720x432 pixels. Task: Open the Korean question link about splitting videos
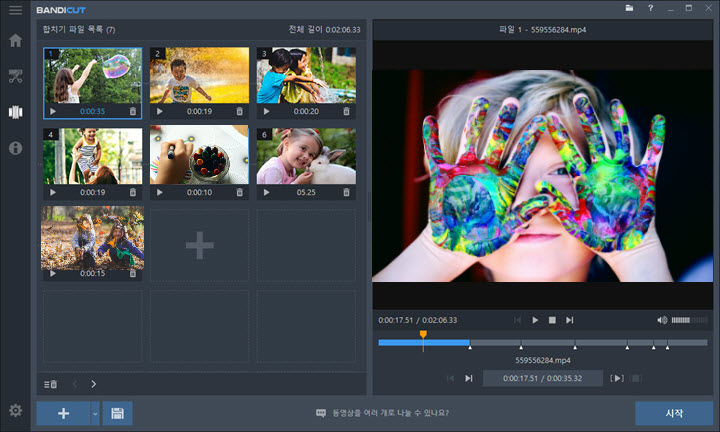click(x=390, y=413)
